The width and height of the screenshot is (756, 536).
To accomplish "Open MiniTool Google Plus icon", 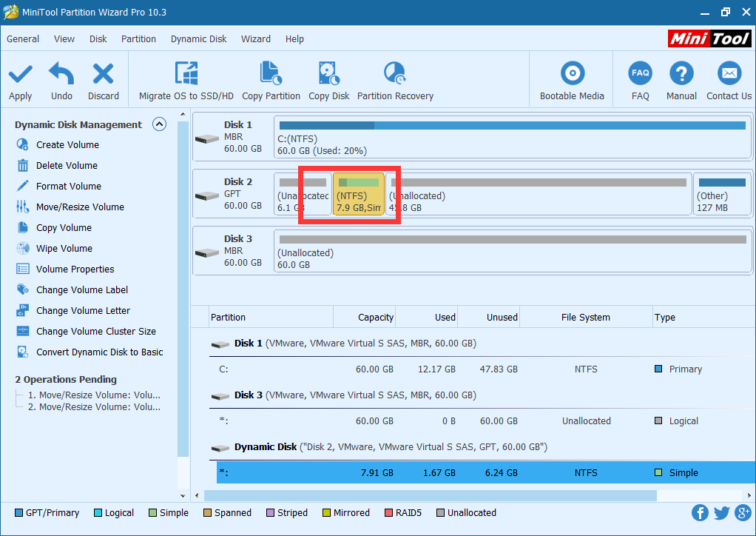I will 743,513.
